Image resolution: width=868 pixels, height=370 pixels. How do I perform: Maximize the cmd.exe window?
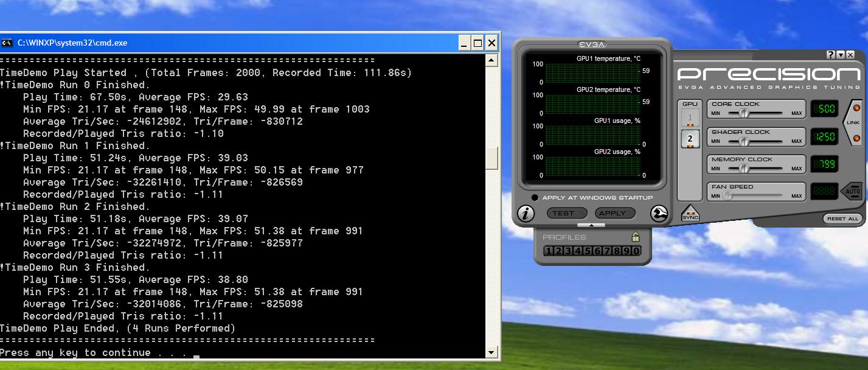[478, 43]
